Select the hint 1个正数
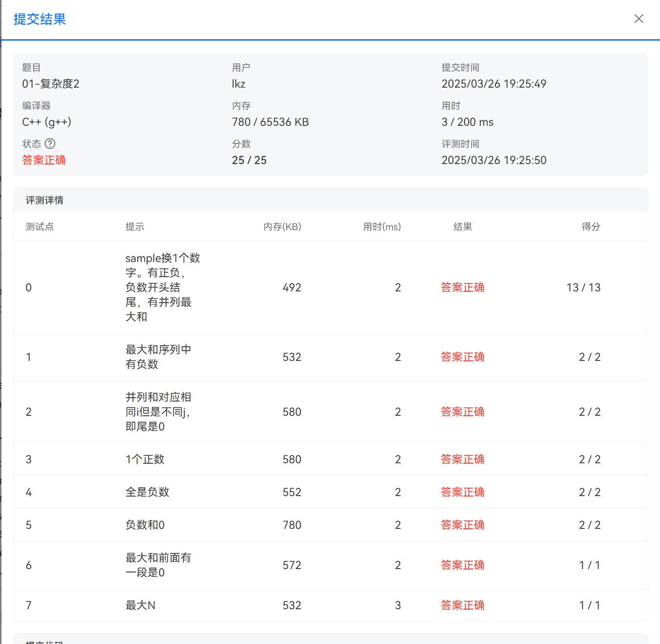The width and height of the screenshot is (660, 644). click(x=145, y=459)
